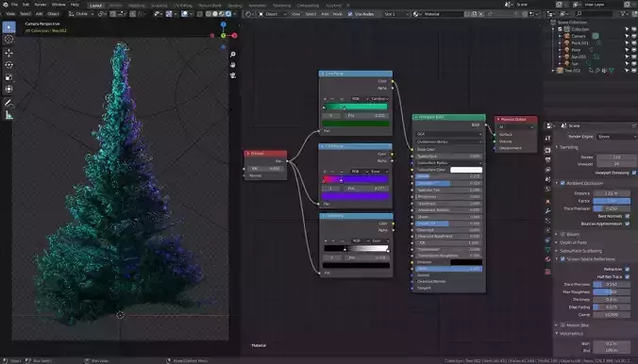The height and width of the screenshot is (364, 638).
Task: Open the Texture properties tab
Action: 547,272
